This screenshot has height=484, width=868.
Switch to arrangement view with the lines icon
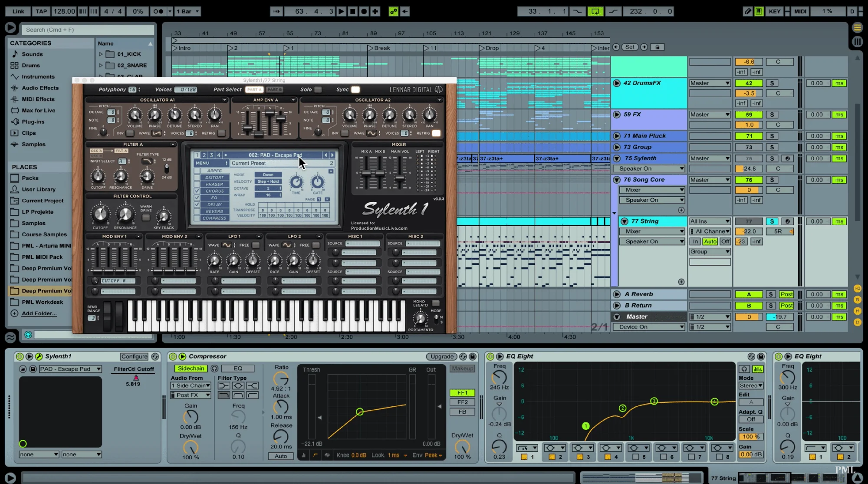point(857,28)
